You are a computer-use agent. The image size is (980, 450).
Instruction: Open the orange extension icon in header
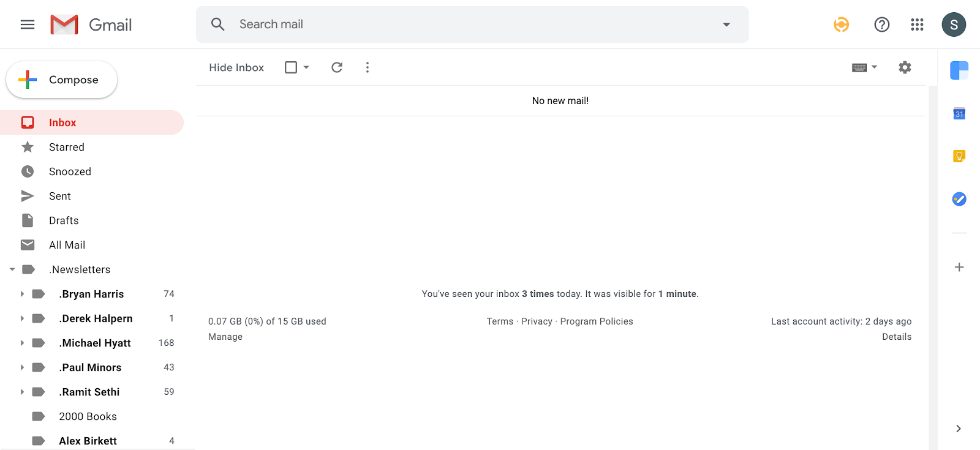coord(841,24)
